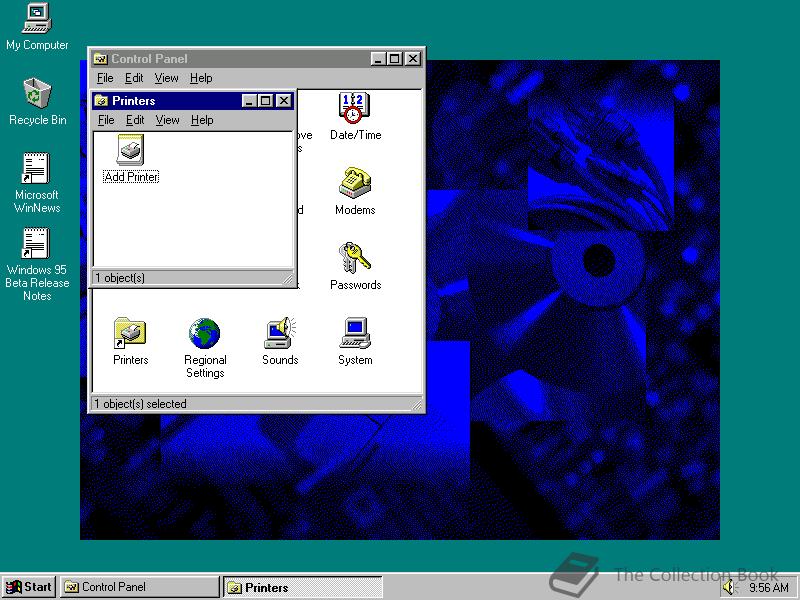
Task: Minimize the Printers window
Action: point(248,101)
